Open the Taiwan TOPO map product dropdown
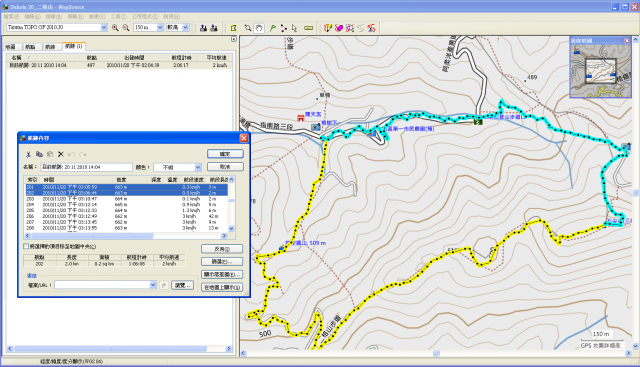640x367 pixels. 104,27
